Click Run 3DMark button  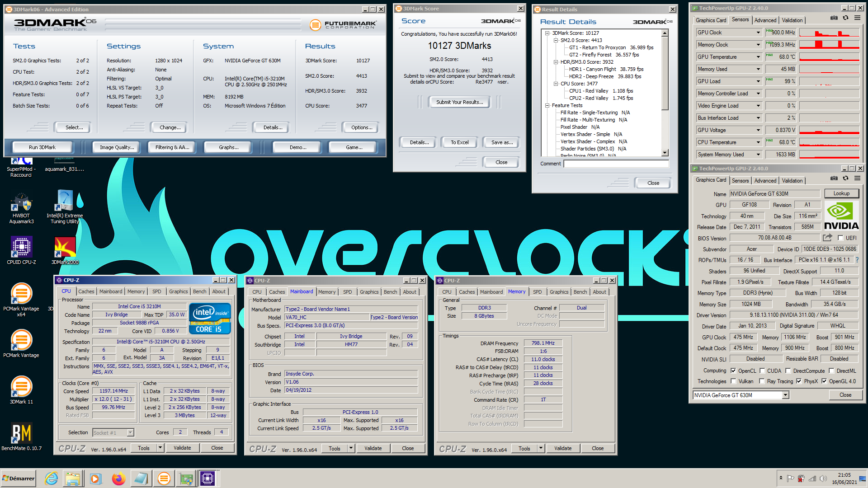tap(42, 147)
